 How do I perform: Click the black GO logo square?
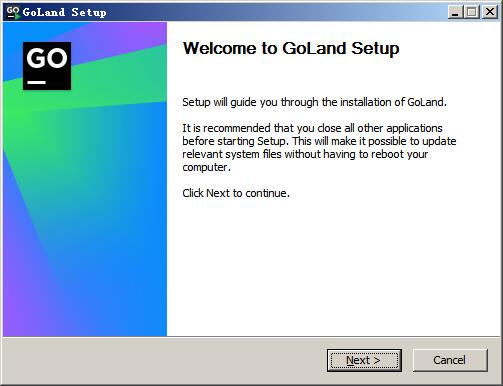(47, 66)
